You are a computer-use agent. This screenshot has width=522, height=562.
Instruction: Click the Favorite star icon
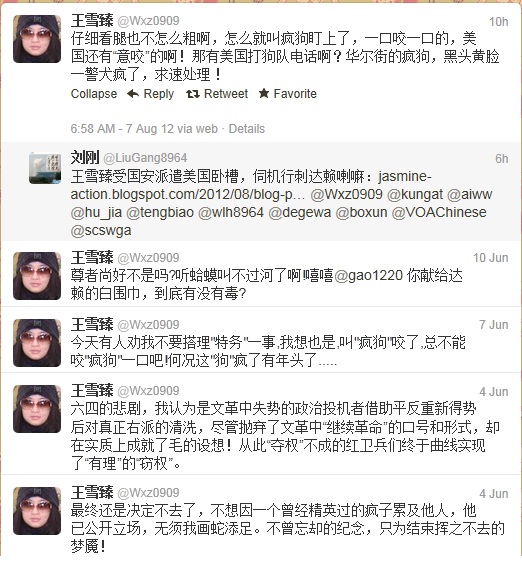click(x=264, y=94)
